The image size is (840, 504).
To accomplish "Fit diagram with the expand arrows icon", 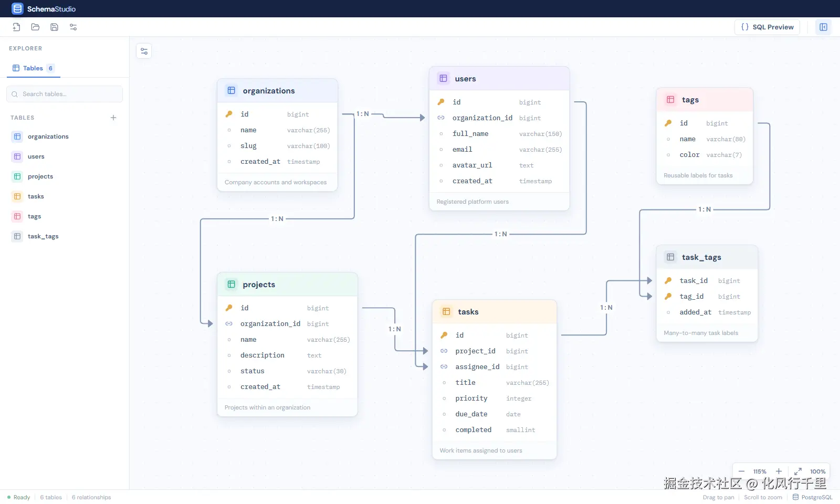I will (797, 471).
